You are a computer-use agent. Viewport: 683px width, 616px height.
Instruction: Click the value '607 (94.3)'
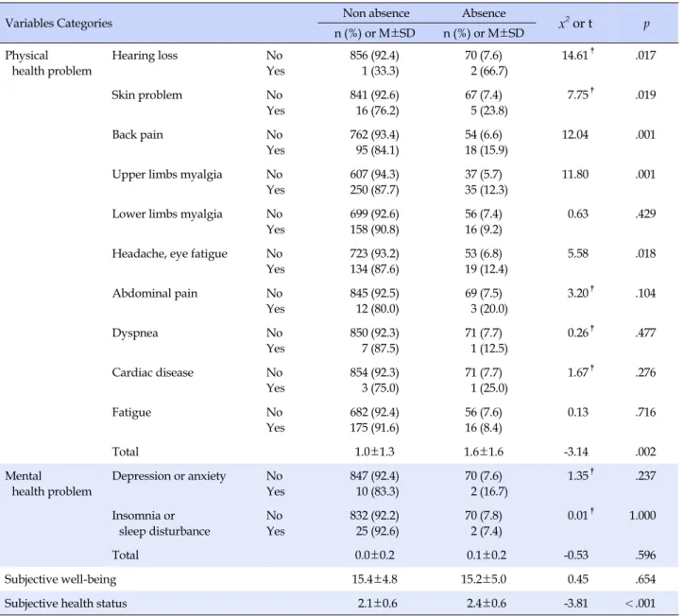point(374,174)
